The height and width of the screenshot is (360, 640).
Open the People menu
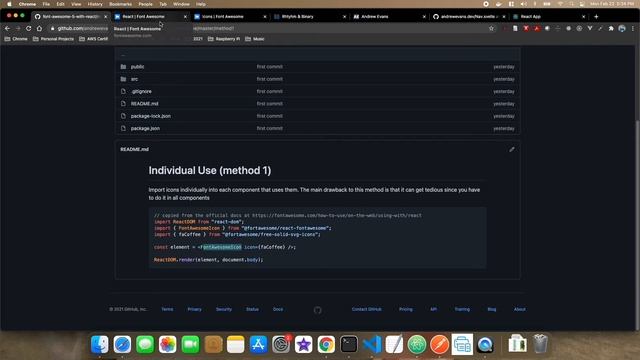(x=145, y=4)
